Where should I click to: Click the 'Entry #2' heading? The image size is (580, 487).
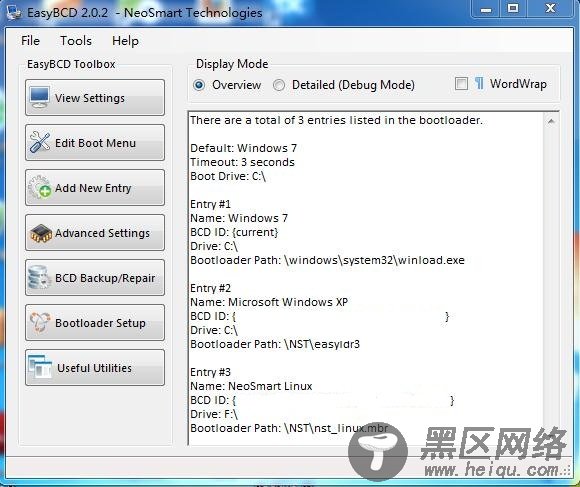[210, 288]
